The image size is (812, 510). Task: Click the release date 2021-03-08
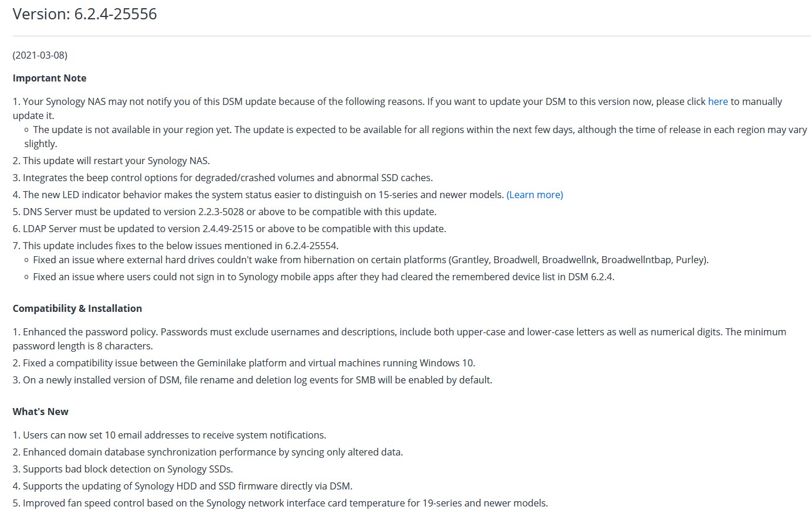[40, 55]
